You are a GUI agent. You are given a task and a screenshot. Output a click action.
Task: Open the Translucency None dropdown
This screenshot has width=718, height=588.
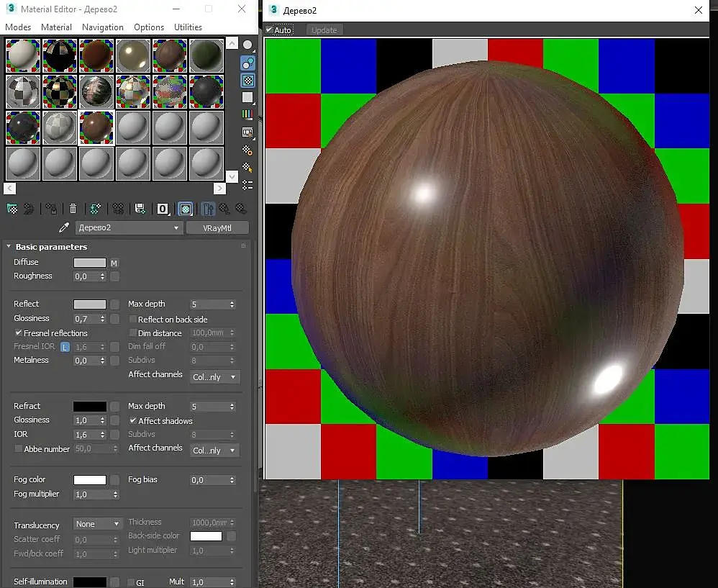97,524
